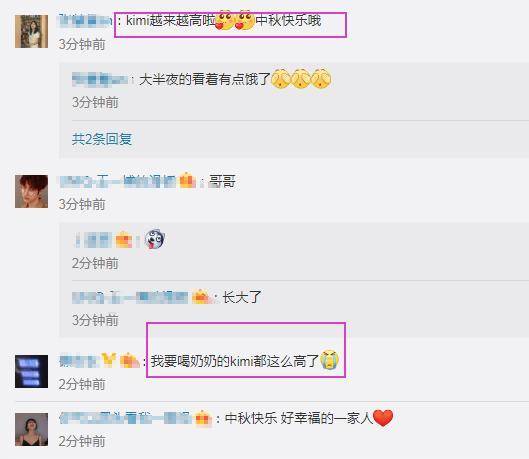The width and height of the screenshot is (529, 459).
Task: Click the crying emoji after 这么高了
Action: pyautogui.click(x=330, y=360)
